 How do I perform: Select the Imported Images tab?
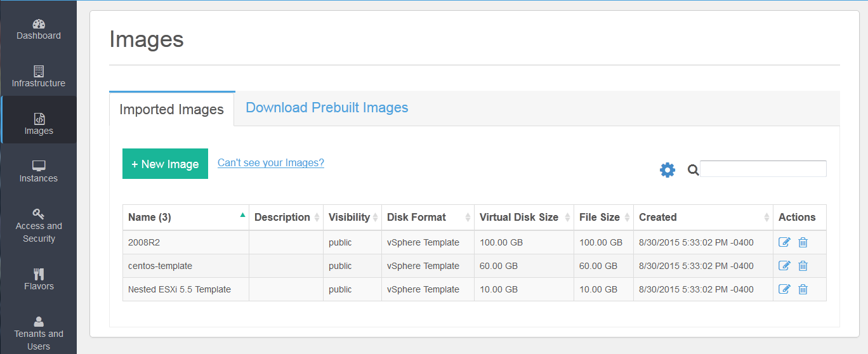[171, 109]
